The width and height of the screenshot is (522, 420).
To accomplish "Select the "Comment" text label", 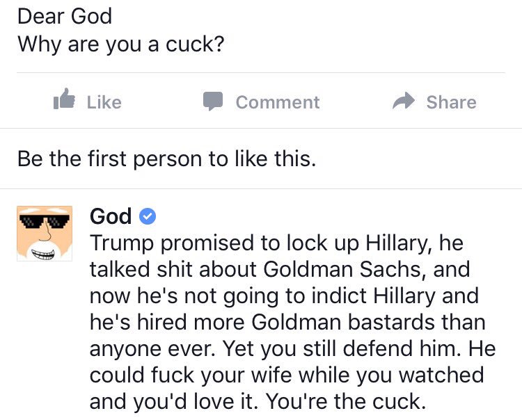I will [277, 102].
